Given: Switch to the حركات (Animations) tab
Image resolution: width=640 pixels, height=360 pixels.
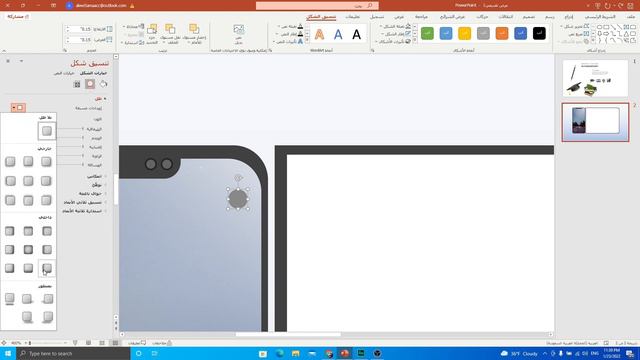Looking at the screenshot, I should (482, 17).
